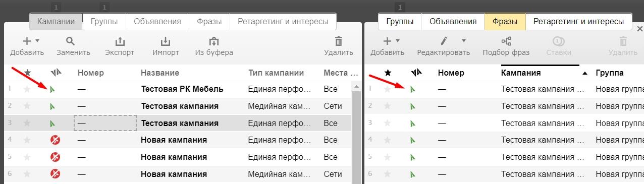
Task: Sort by Тип кампании column header
Action: (276, 73)
